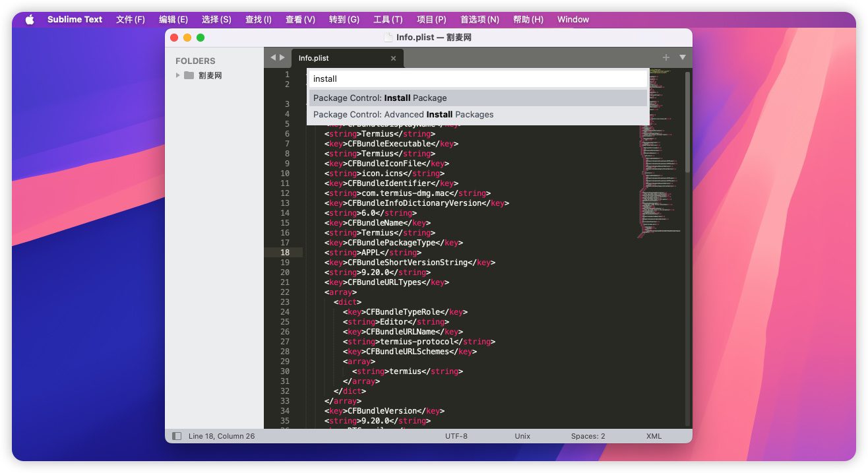Viewport: 868px width, 473px height.
Task: Click the forward arrow beside tabs
Action: (x=282, y=58)
